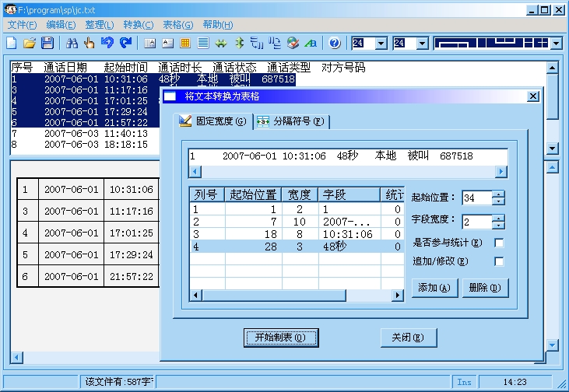
Task: Click the 开始制表 button
Action: point(281,338)
